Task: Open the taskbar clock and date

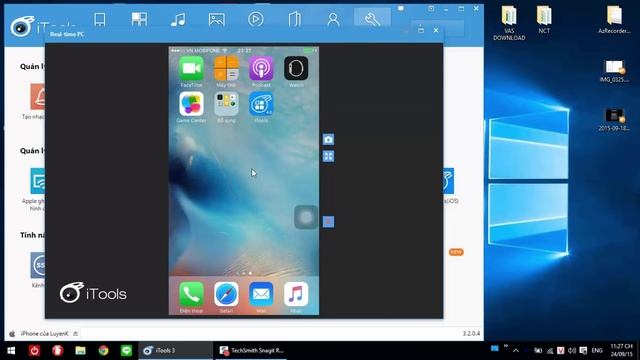Action: (621, 351)
